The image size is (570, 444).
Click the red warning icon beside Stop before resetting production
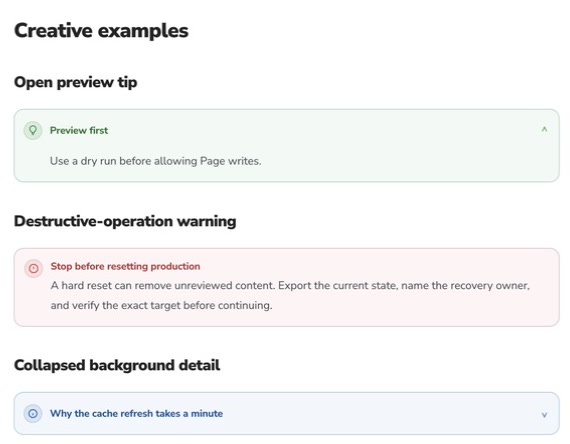click(33, 268)
